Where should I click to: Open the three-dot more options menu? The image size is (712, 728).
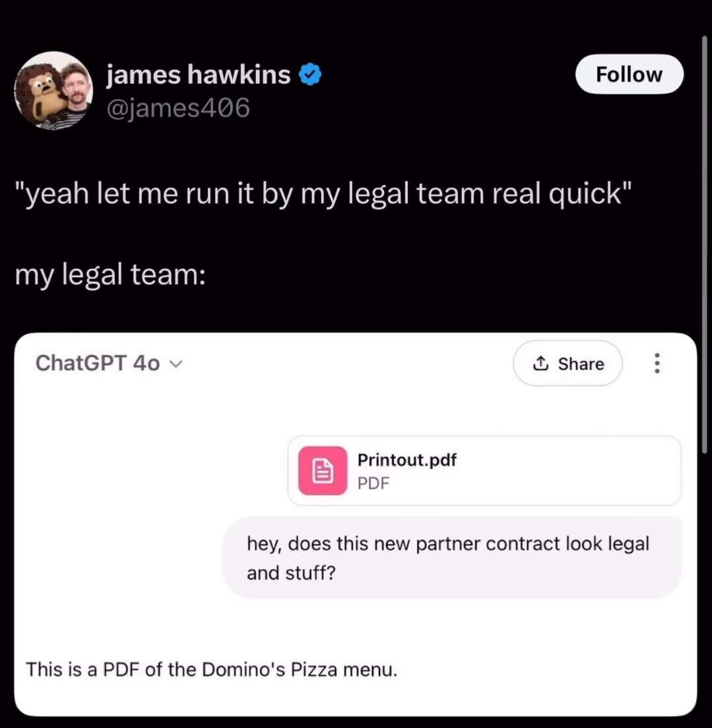(x=657, y=363)
